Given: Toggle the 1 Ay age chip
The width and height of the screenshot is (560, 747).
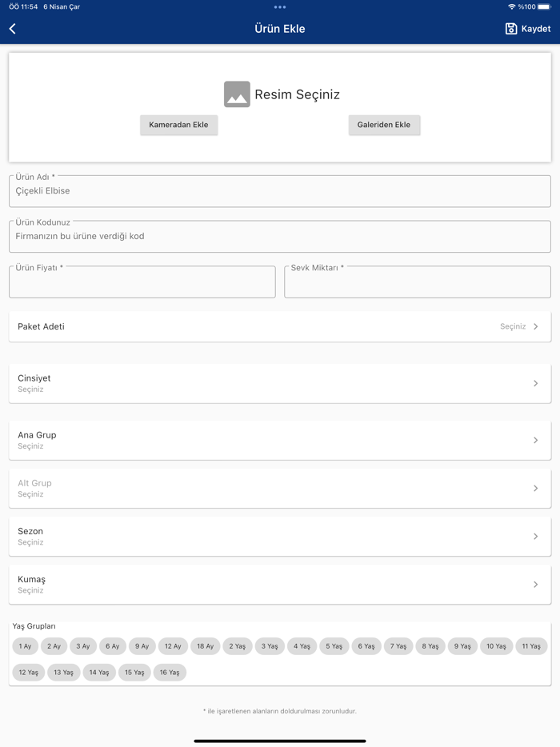Looking at the screenshot, I should click(26, 646).
